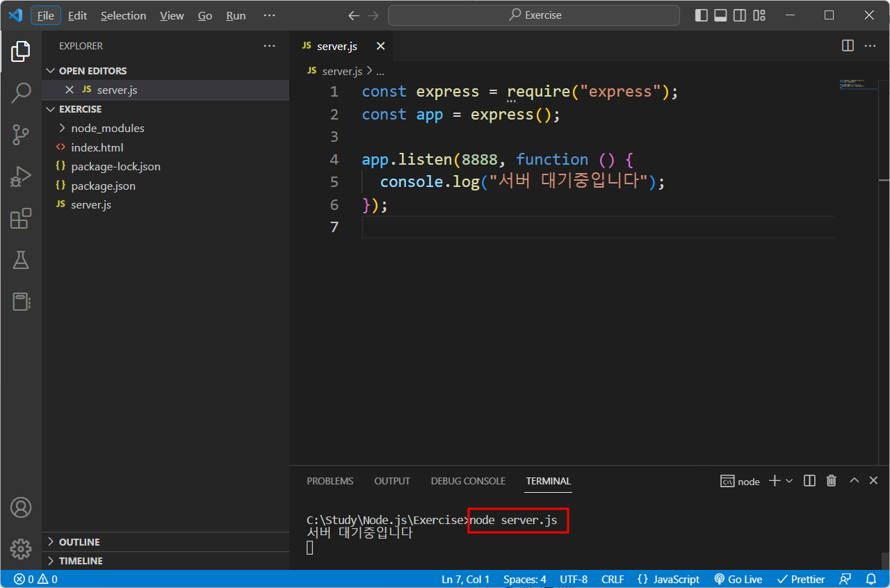Screen dimensions: 890x588
Task: Create a new terminal with plus icon
Action: (775, 481)
